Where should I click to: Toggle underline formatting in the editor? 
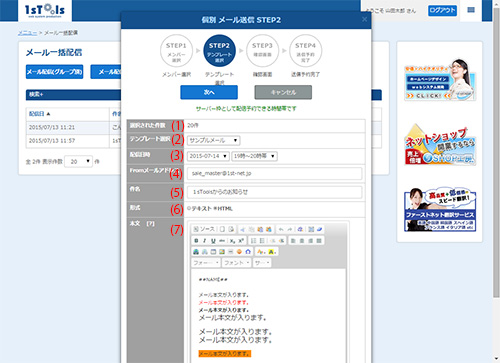[x=213, y=241]
